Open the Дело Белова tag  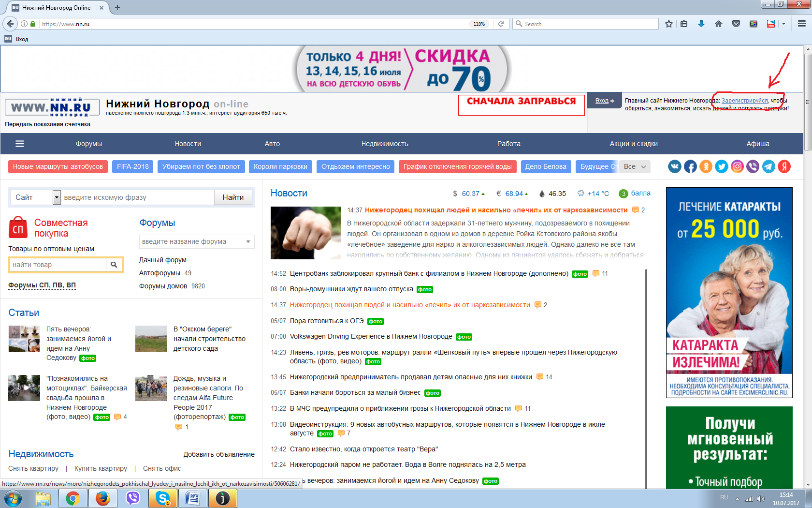[546, 166]
